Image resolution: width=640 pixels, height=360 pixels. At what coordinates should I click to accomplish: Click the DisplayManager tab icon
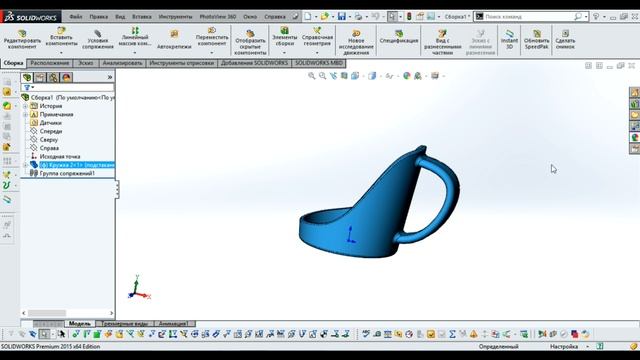coord(66,77)
